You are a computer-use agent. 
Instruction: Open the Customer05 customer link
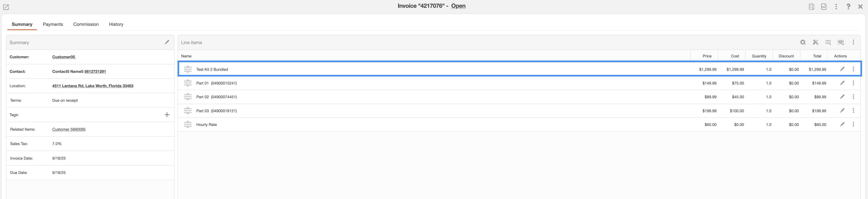(x=64, y=57)
